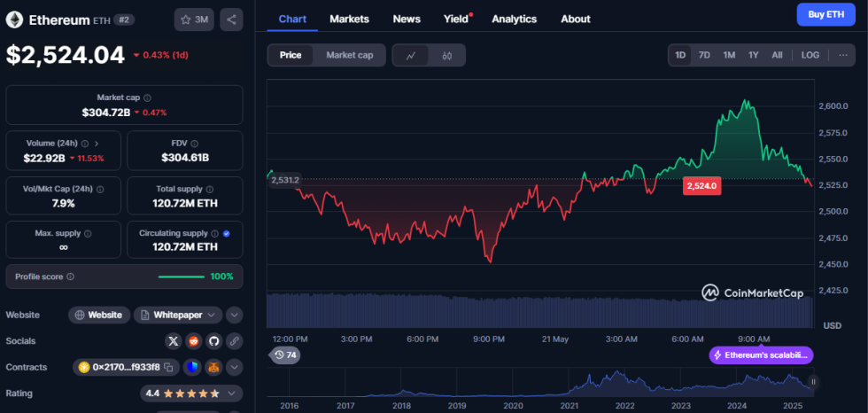Click the #2 rank badge

point(124,19)
